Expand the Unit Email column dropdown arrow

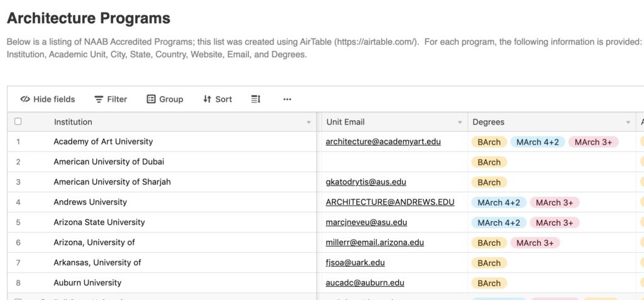pos(460,123)
